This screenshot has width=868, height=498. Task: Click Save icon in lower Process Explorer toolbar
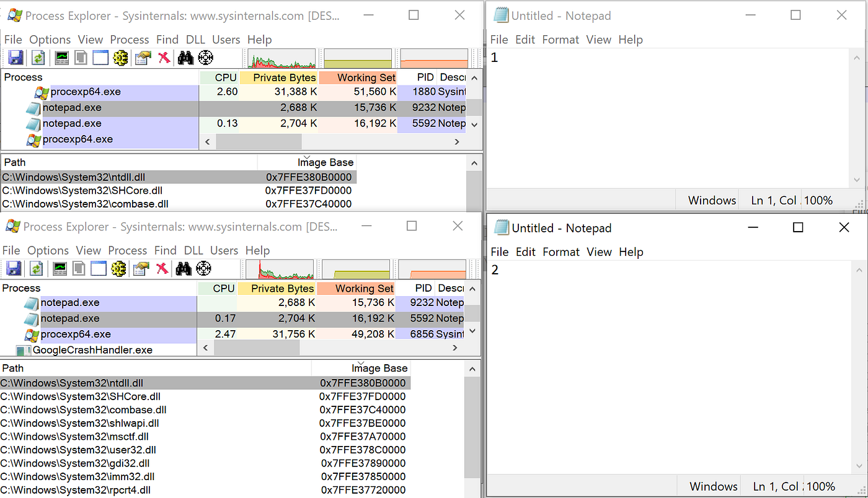click(14, 268)
